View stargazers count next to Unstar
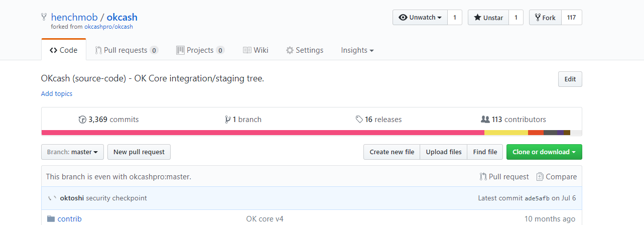Viewport: 644px width, 225px height. click(516, 18)
